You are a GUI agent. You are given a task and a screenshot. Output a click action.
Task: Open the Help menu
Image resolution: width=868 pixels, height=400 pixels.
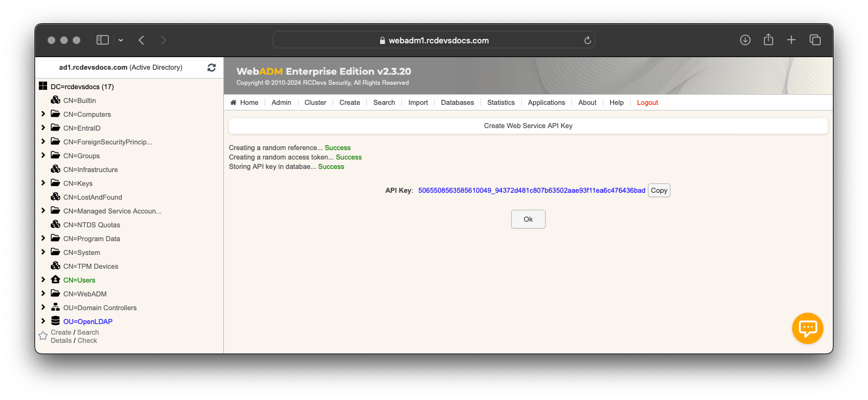[617, 102]
